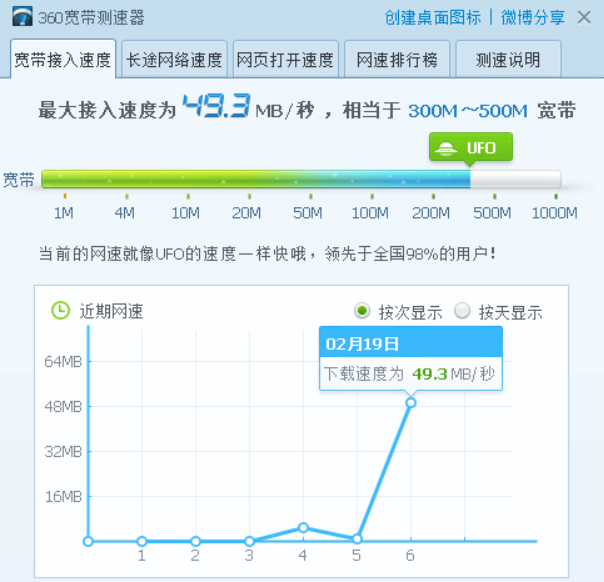Click the 微博分享 link

533,17
